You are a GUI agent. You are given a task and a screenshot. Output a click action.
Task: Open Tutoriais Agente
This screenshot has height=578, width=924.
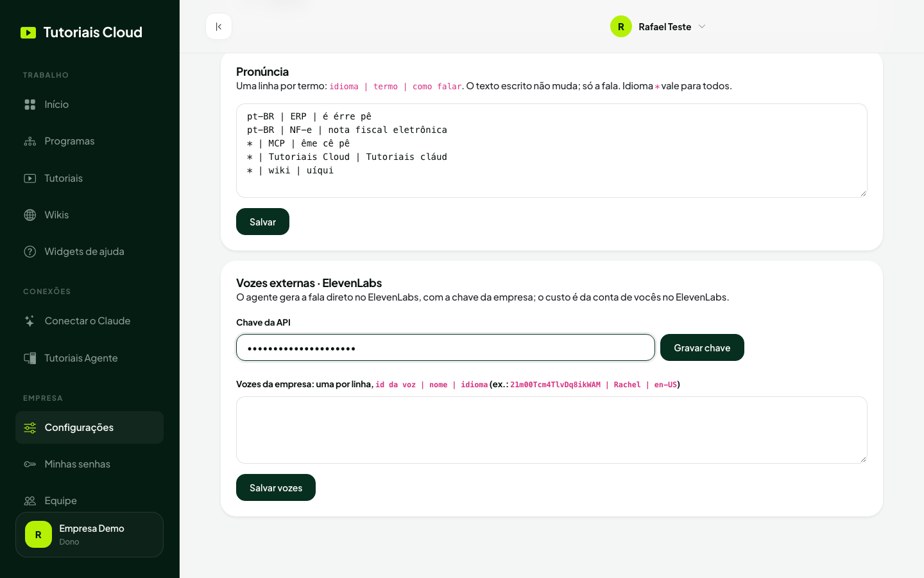89,358
